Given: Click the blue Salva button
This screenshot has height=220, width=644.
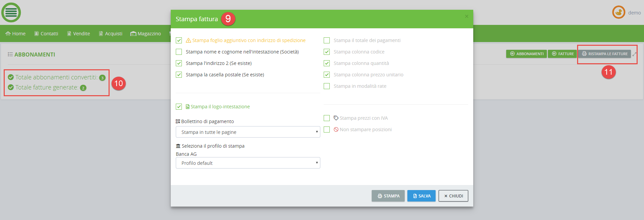Looking at the screenshot, I should coord(421,196).
